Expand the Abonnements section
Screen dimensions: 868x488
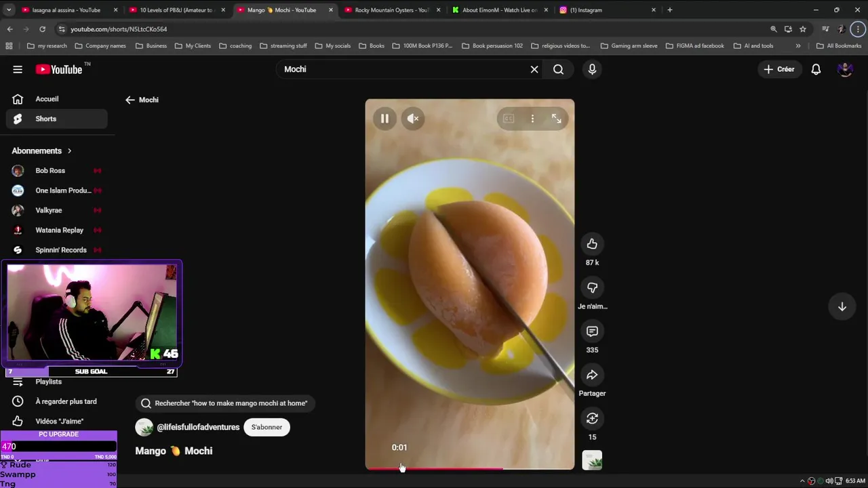(42, 150)
